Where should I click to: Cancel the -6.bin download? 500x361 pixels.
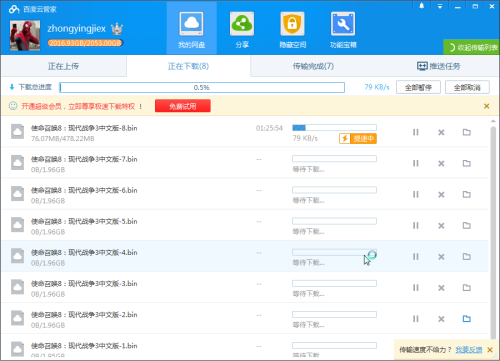click(441, 194)
